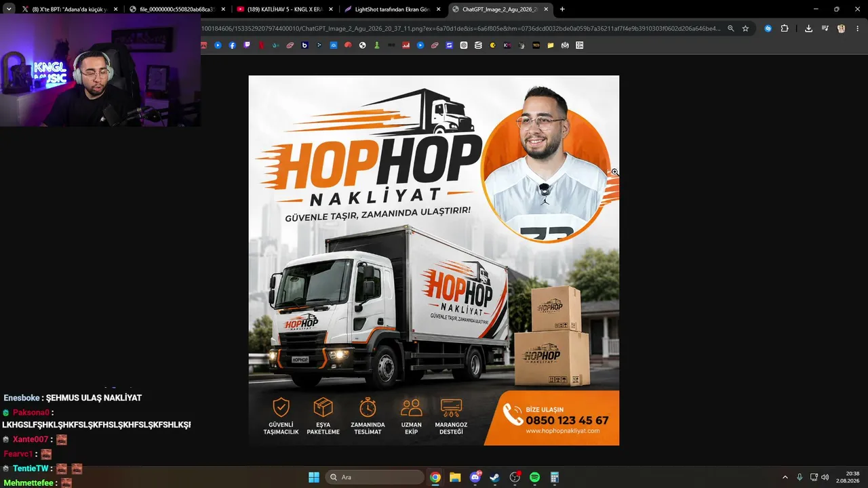Open the red bar chart bookmark

[x=406, y=45]
